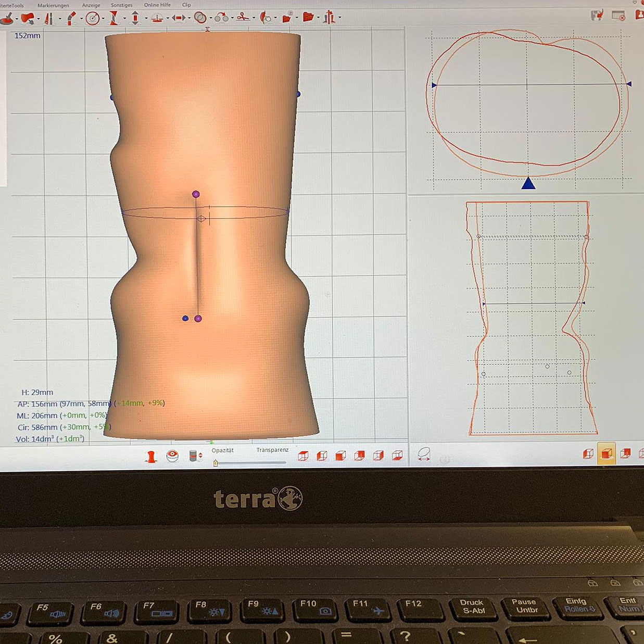
Task: Select the circular target radial tool
Action: [x=93, y=18]
